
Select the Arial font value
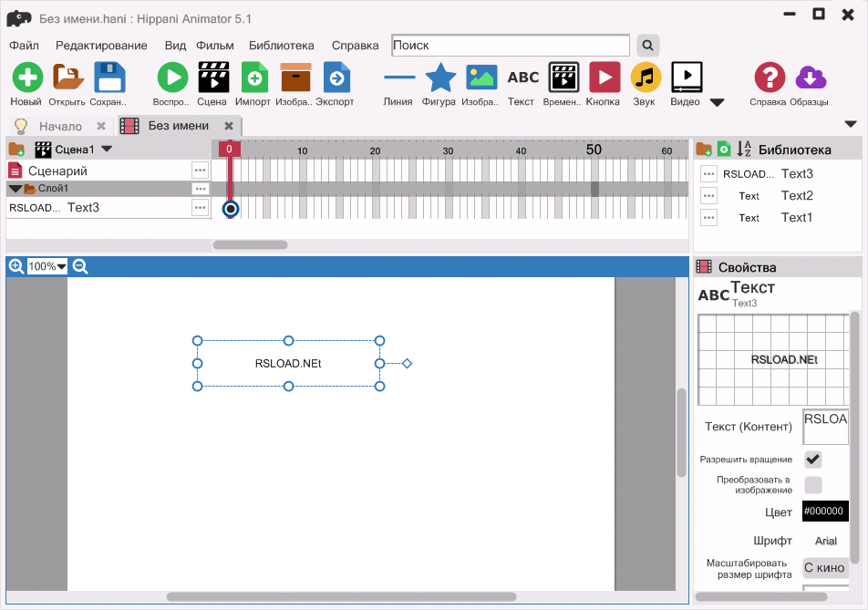click(x=825, y=541)
